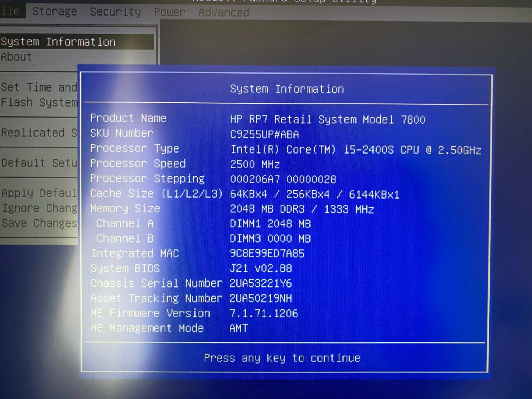Image resolution: width=532 pixels, height=399 pixels.
Task: Click firmware value 7.1.71.1206
Action: point(264,314)
